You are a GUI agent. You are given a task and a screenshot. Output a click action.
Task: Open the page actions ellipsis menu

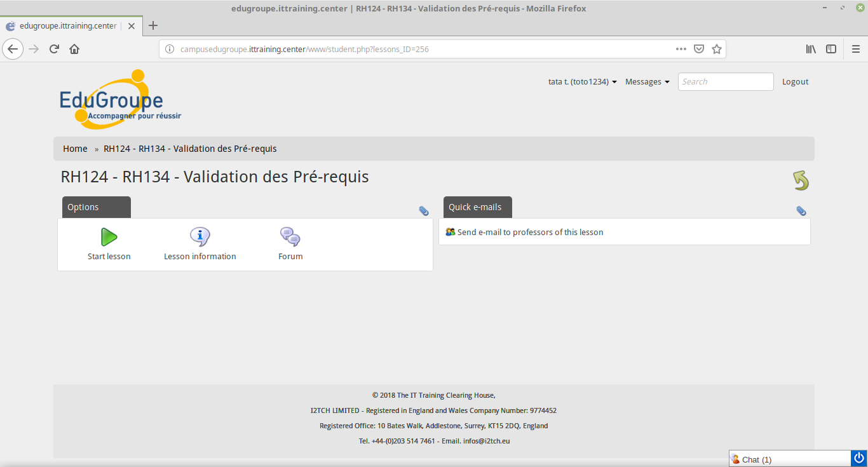[681, 49]
